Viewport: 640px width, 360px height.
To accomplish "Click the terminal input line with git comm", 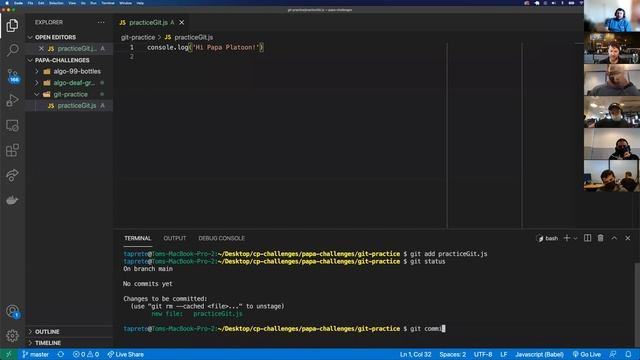I will pos(284,329).
